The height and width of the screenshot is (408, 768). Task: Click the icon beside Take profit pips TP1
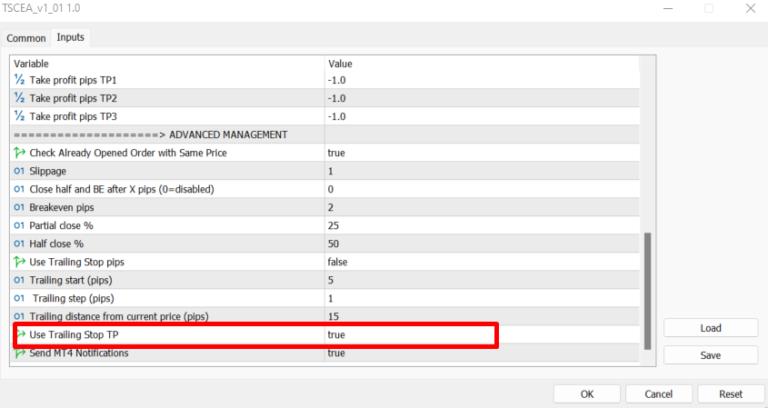(x=20, y=80)
